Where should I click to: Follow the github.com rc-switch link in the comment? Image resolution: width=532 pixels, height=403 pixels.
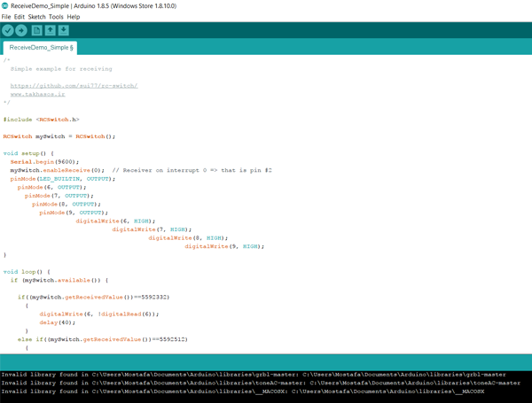coord(74,86)
